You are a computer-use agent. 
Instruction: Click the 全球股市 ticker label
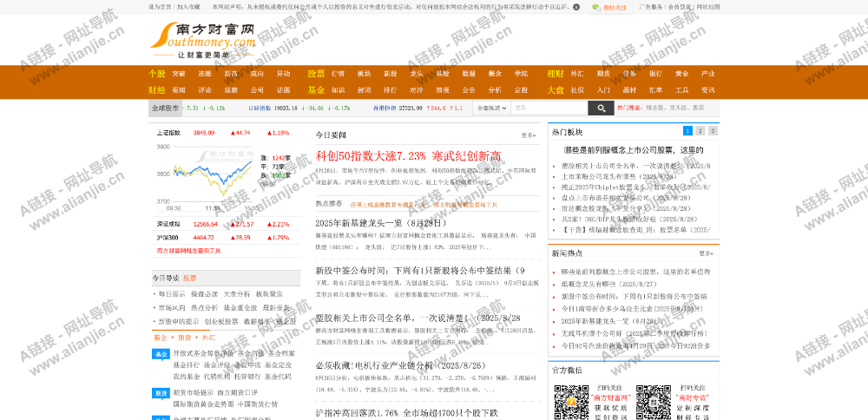[x=165, y=108]
